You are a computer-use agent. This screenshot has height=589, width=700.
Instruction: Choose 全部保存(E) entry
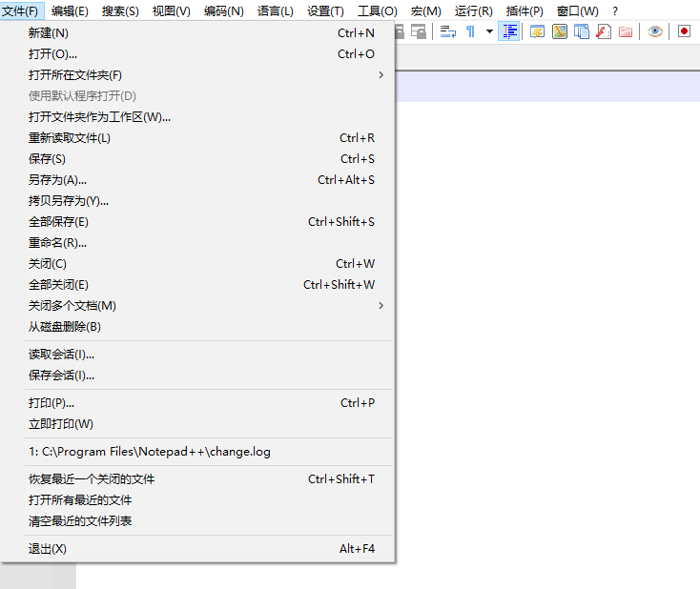click(197, 222)
